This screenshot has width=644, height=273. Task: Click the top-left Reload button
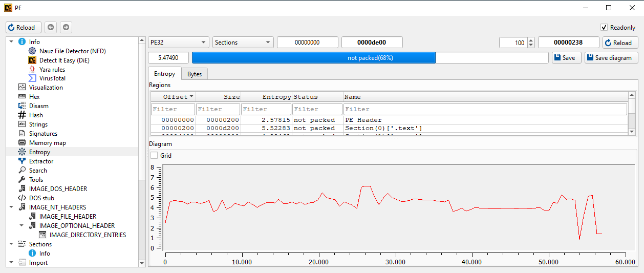pos(24,27)
